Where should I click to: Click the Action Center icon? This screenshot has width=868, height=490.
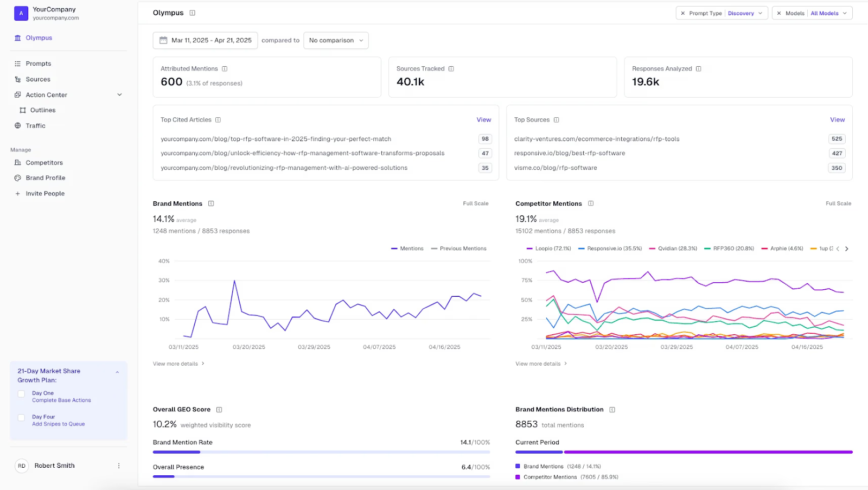pos(18,94)
